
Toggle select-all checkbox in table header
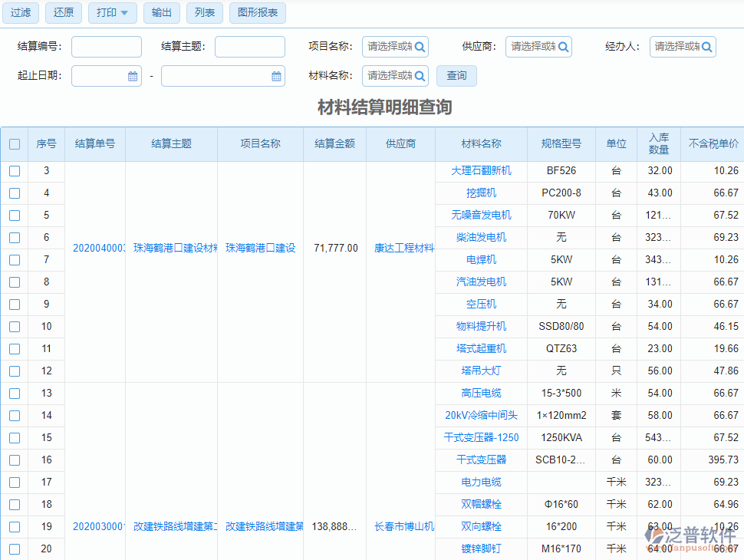coord(15,144)
